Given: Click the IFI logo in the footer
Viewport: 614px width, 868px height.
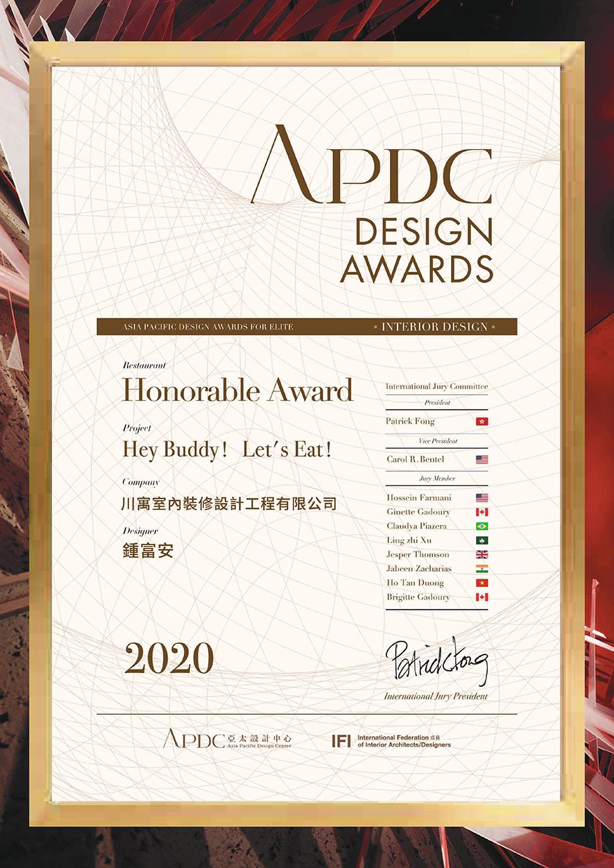Looking at the screenshot, I should (x=341, y=741).
